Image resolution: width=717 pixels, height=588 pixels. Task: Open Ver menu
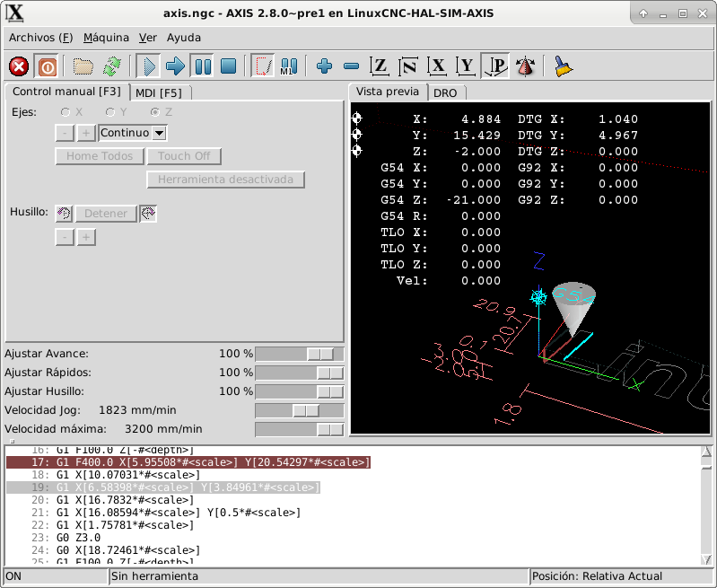[148, 38]
